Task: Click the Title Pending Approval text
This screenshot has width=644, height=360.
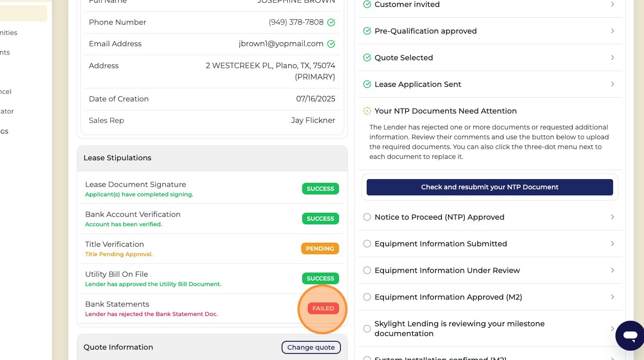Action: coord(119,254)
